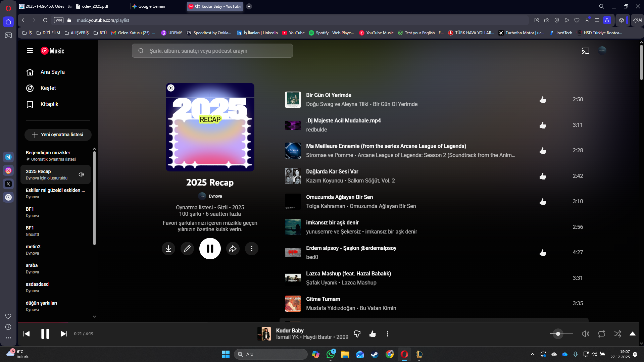Viewport: 644px width, 362px height.
Task: Dislike the song Kudur Baby
Action: pyautogui.click(x=357, y=334)
